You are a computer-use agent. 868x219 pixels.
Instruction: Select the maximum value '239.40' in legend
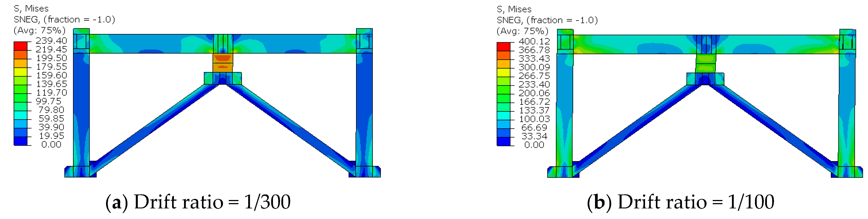[52, 41]
